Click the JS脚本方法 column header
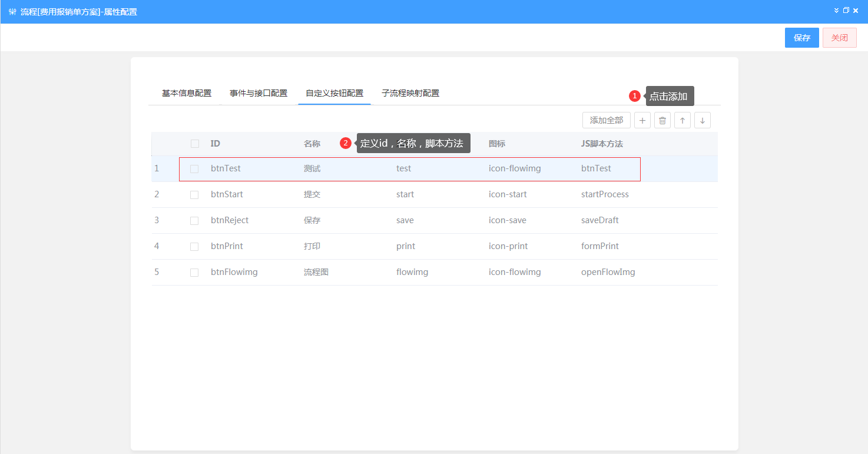Screen dimensions: 868x454 (x=602, y=144)
